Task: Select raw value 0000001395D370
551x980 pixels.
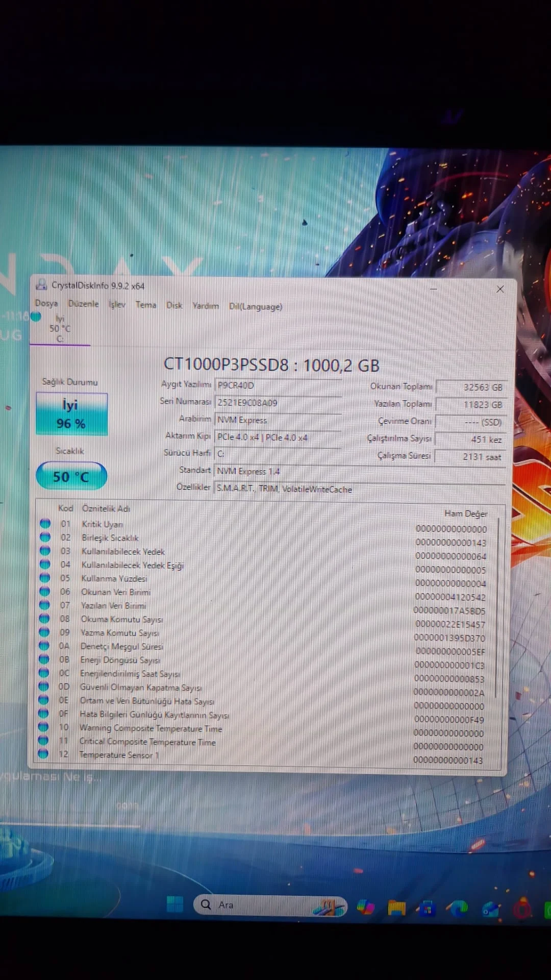Action: [x=449, y=638]
